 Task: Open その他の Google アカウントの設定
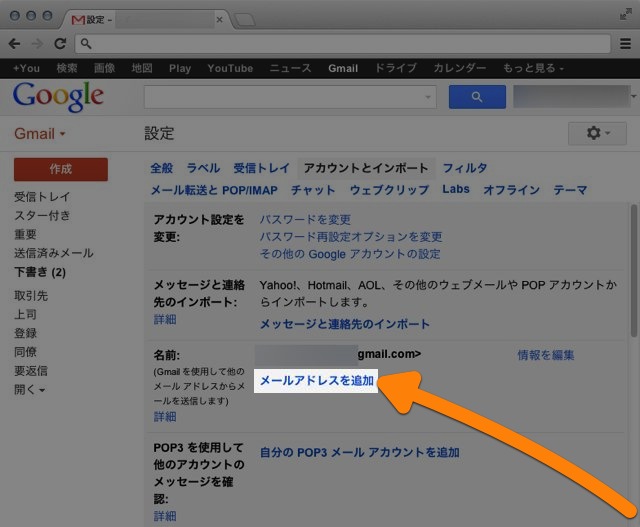pyautogui.click(x=350, y=254)
